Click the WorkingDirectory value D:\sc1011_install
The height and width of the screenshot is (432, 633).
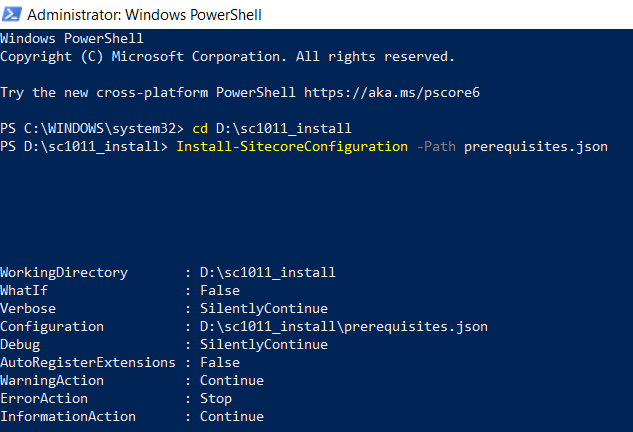tap(267, 272)
